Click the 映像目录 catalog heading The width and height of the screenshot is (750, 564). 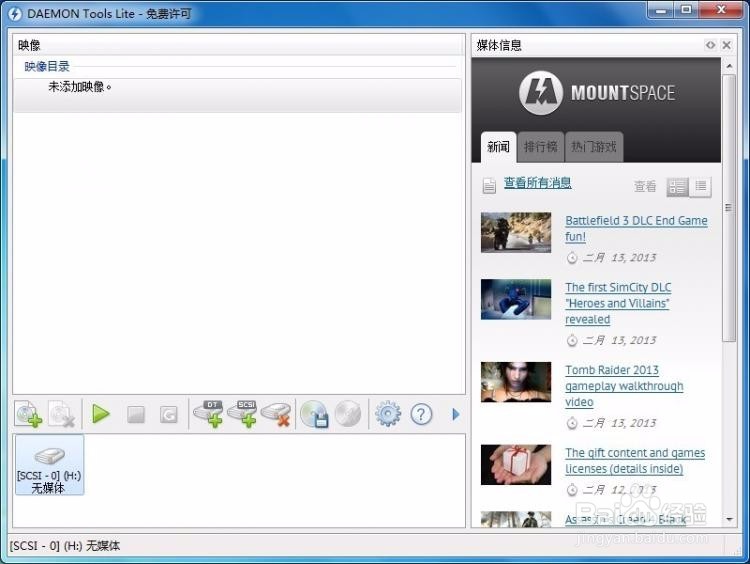pyautogui.click(x=47, y=66)
